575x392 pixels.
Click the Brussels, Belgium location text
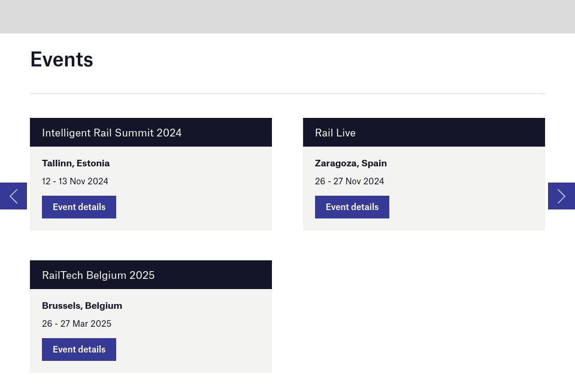point(82,305)
